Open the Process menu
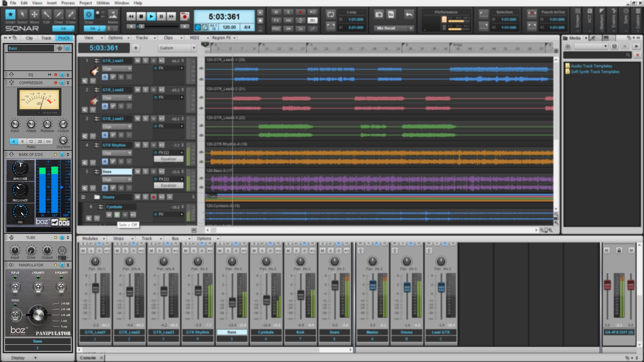 point(68,3)
